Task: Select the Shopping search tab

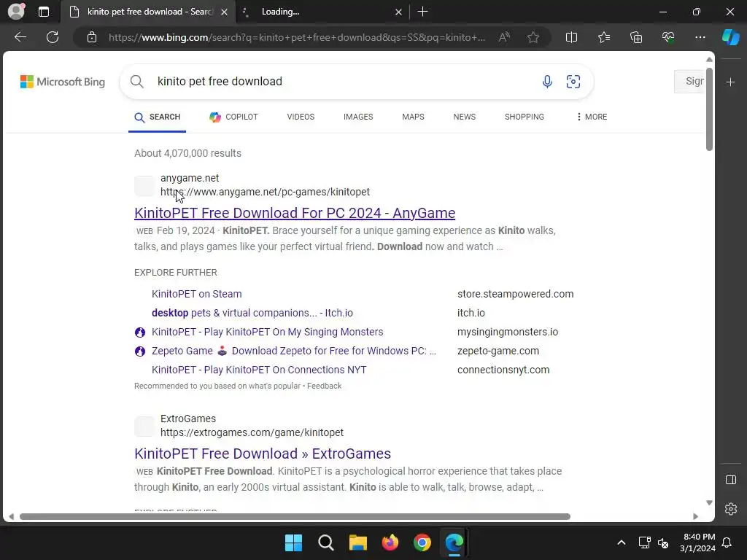Action: pos(524,117)
